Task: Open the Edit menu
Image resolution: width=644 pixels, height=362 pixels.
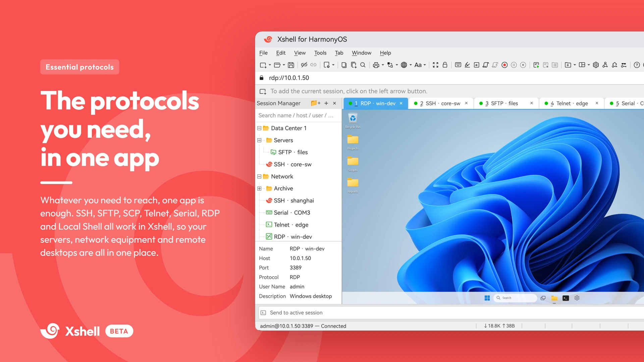Action: point(281,53)
